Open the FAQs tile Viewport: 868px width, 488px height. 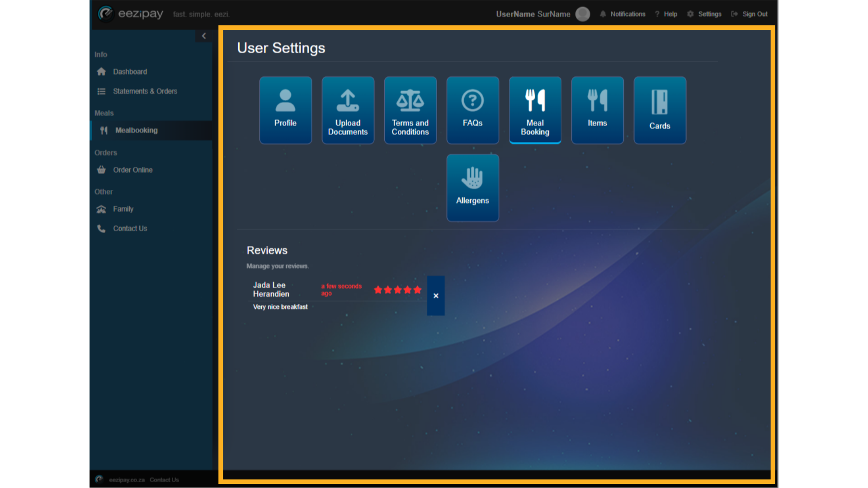(472, 110)
